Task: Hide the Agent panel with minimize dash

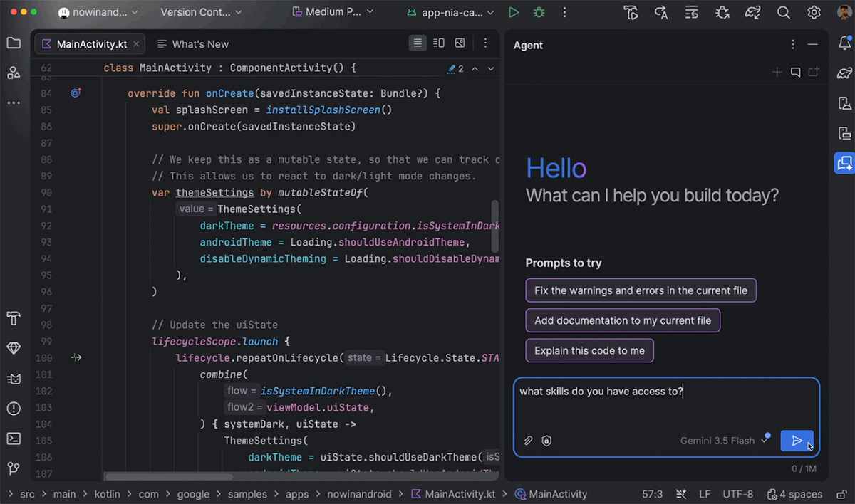Action: (x=812, y=45)
